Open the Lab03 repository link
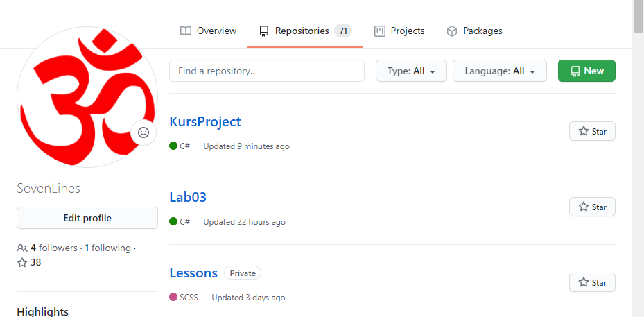The width and height of the screenshot is (644, 317). coord(188,198)
